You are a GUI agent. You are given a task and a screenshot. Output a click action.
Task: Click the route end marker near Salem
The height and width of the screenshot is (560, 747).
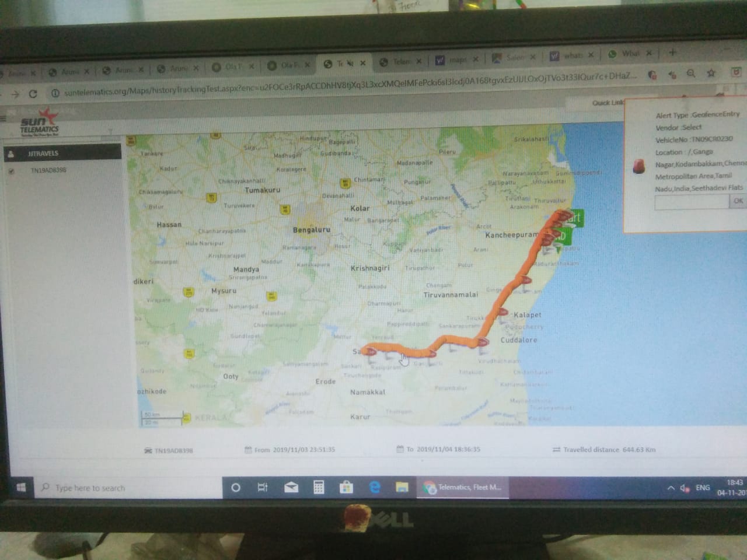click(369, 352)
